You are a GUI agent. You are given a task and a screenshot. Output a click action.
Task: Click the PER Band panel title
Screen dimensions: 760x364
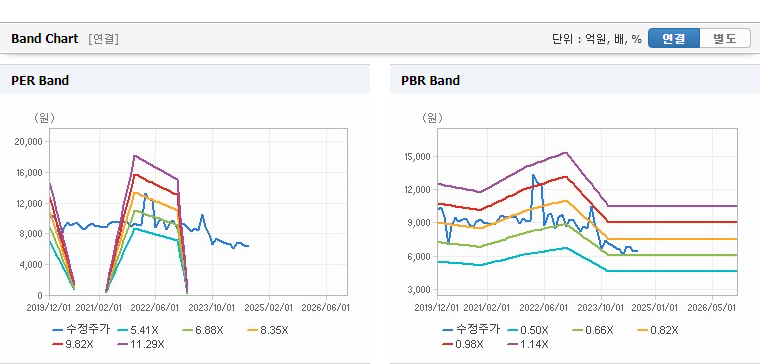coord(40,80)
